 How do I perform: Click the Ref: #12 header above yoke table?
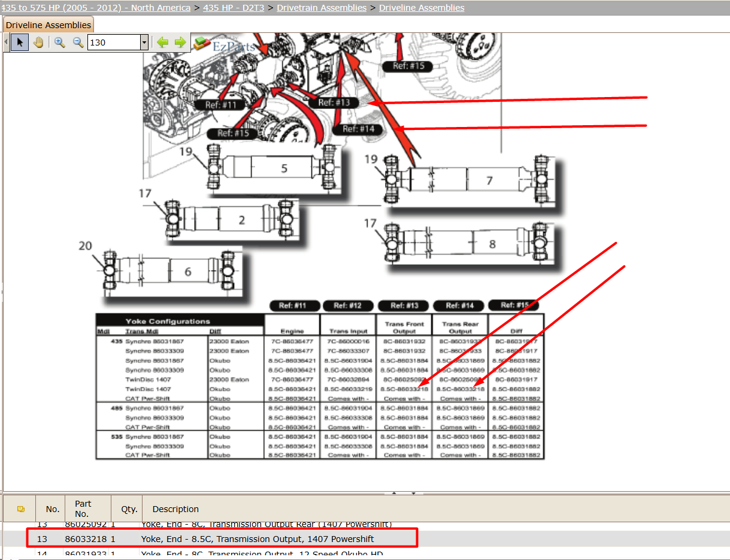349,305
